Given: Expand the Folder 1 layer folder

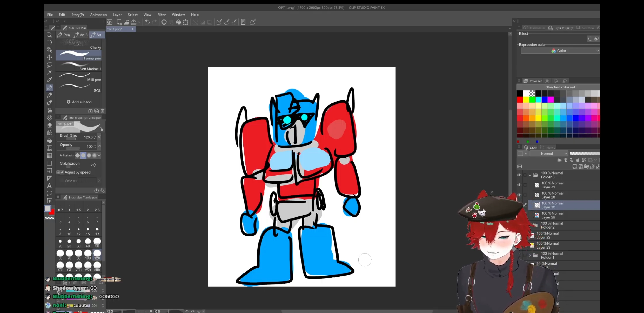Looking at the screenshot, I should [x=530, y=255].
